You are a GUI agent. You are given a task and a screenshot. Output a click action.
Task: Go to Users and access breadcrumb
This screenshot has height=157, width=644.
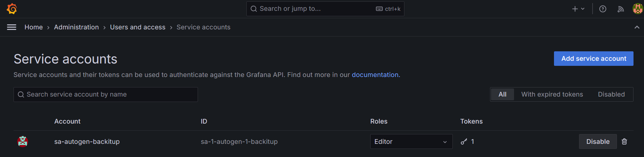[138, 27]
